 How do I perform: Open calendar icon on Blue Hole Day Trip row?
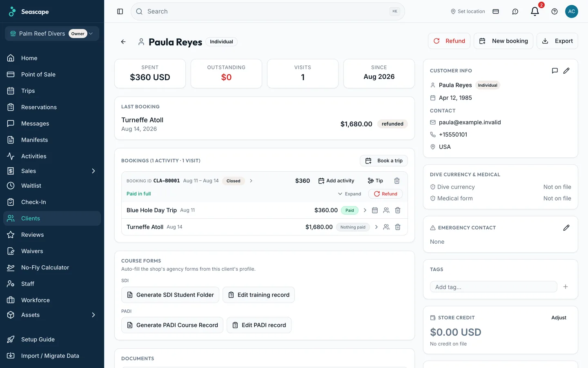click(x=375, y=210)
